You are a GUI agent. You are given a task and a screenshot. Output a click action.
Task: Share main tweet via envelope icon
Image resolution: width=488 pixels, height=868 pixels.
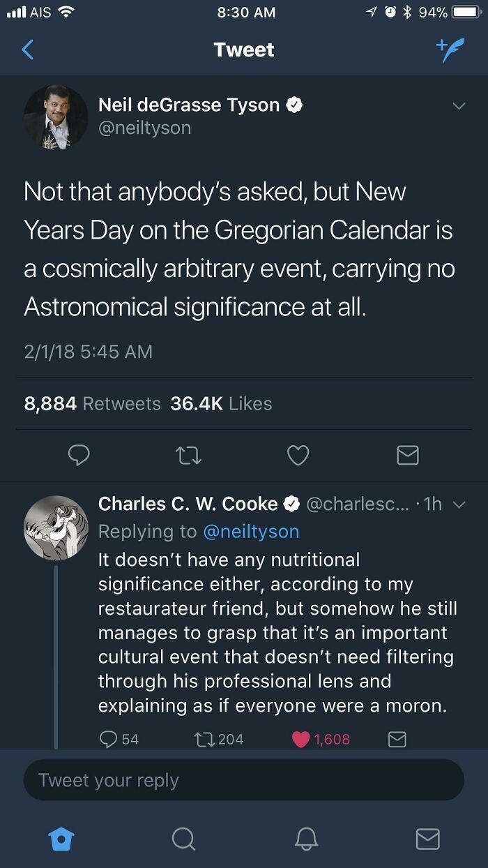(x=407, y=456)
